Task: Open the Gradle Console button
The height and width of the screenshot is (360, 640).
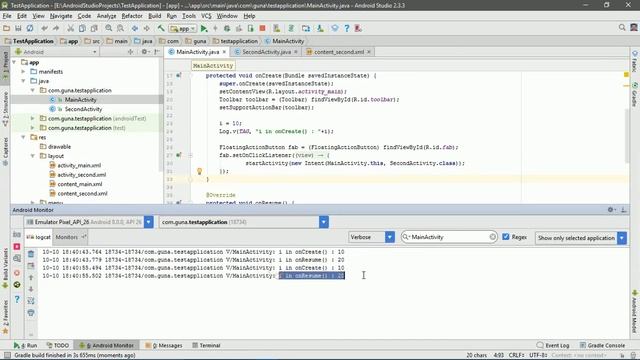Action: pos(602,345)
